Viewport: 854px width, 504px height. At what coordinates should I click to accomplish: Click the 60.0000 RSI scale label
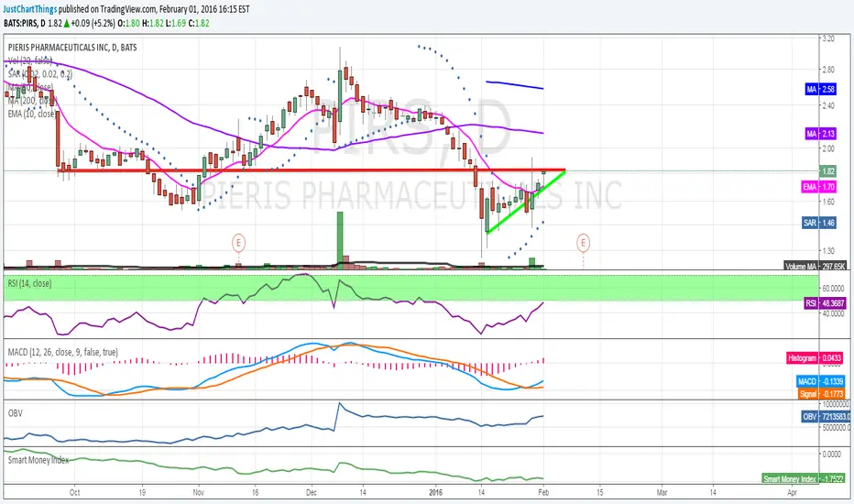tap(833, 289)
